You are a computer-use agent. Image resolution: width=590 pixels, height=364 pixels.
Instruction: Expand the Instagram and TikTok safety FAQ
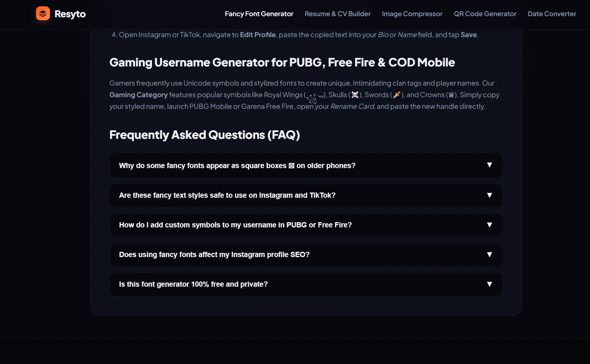pyautogui.click(x=306, y=195)
